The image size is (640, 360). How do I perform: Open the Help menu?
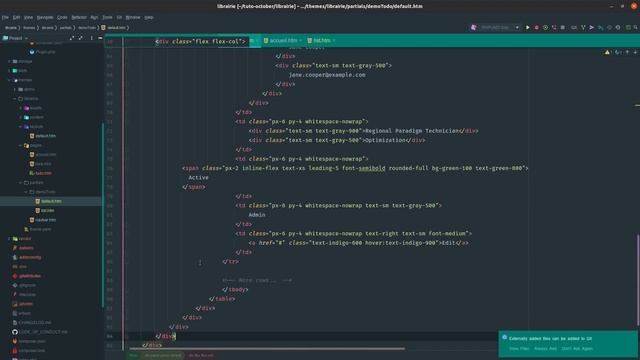coord(149,17)
